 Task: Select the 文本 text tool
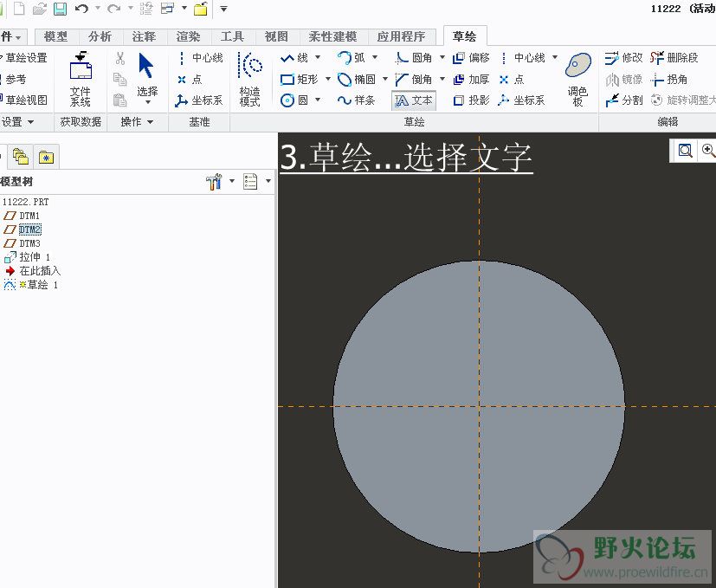pos(414,100)
